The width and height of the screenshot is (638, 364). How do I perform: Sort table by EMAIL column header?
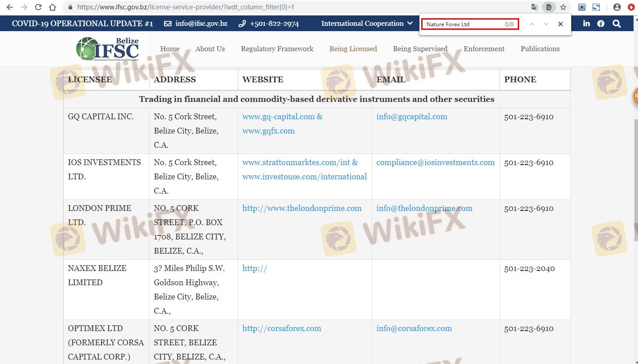click(x=436, y=80)
